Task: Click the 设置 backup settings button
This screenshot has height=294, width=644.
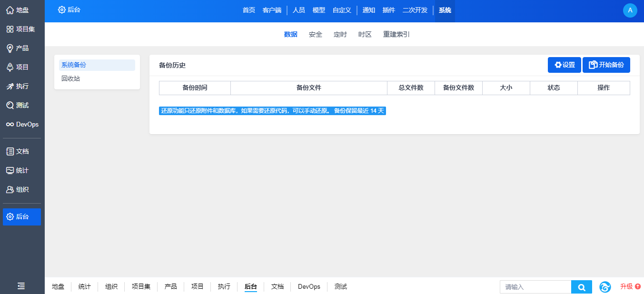Action: pos(565,65)
